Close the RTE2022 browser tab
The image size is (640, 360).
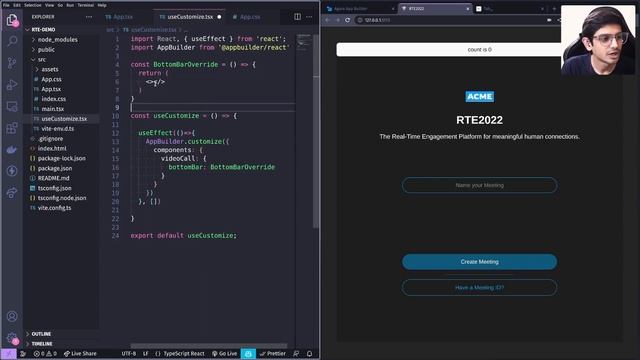(468, 9)
